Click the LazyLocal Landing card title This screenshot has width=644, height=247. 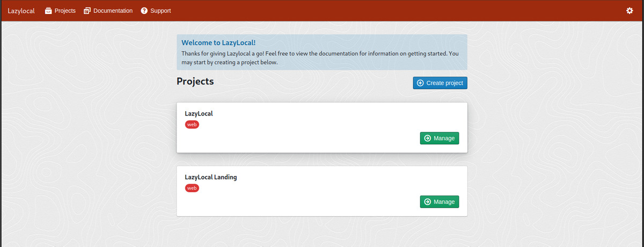tap(210, 177)
